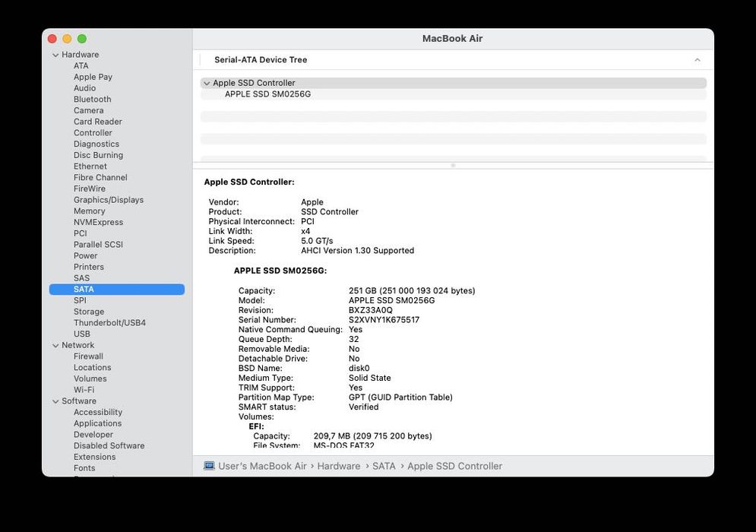The image size is (756, 532).
Task: Select Controller in the sidebar
Action: click(x=93, y=133)
